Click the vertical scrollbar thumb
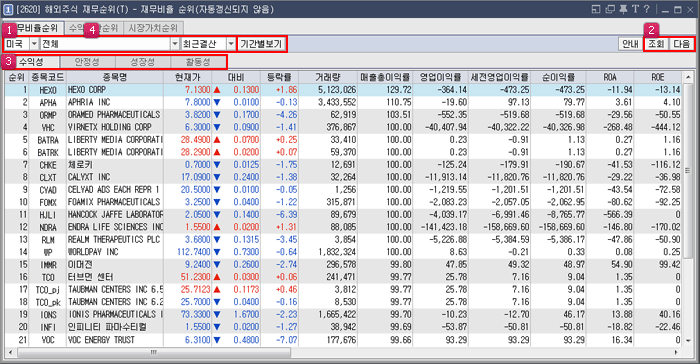Screen dimensions: 700x364 [688, 170]
